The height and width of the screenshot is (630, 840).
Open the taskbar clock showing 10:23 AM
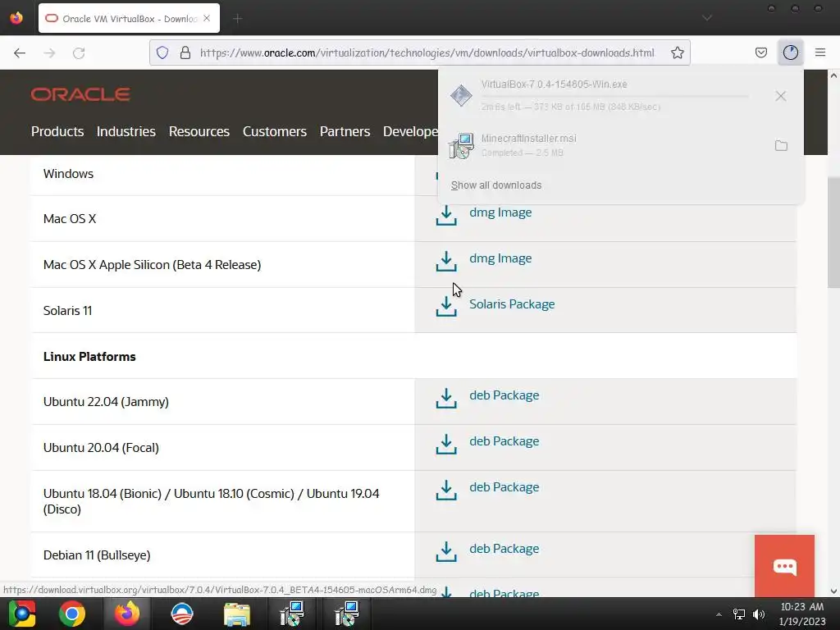[x=802, y=614]
